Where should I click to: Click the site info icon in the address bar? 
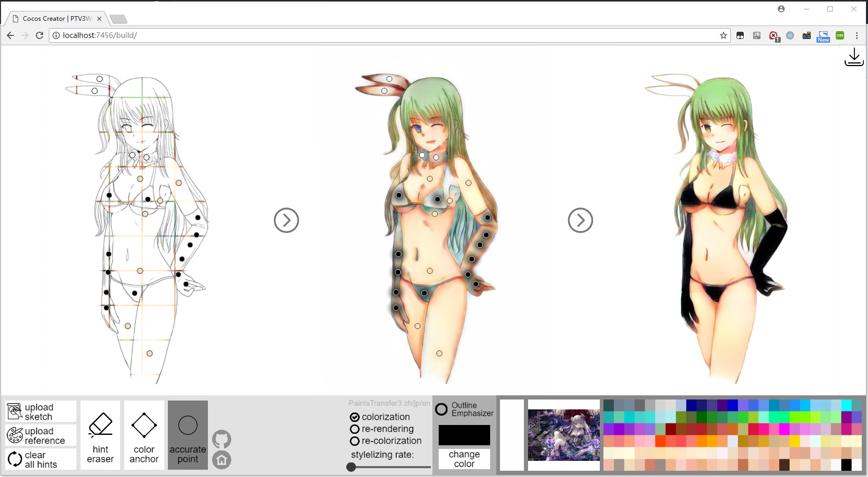56,35
